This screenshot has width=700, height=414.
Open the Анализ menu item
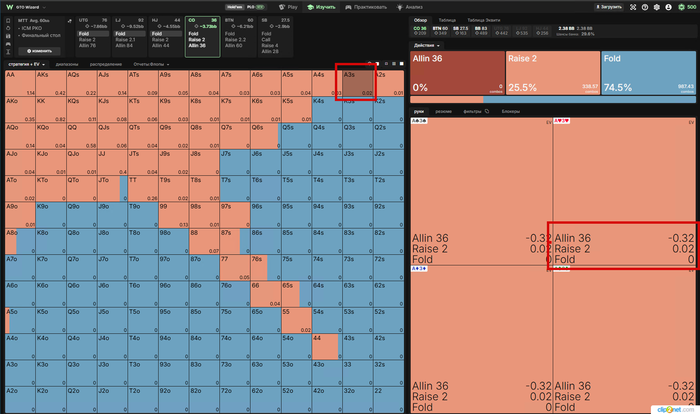pos(409,7)
